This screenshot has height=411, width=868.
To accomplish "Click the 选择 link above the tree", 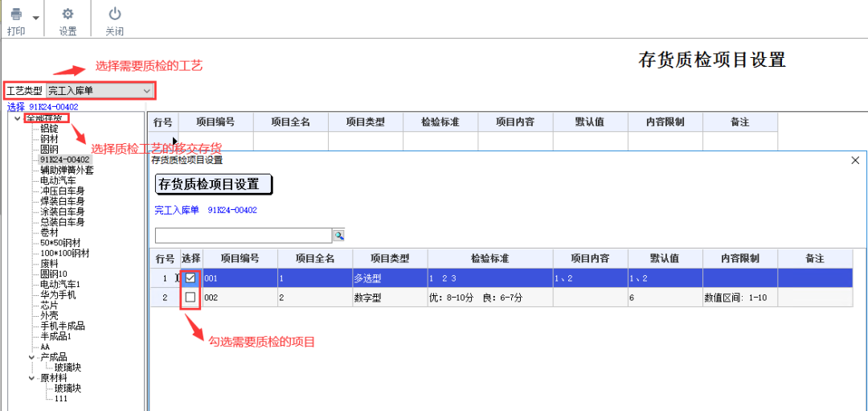I will 15,106.
